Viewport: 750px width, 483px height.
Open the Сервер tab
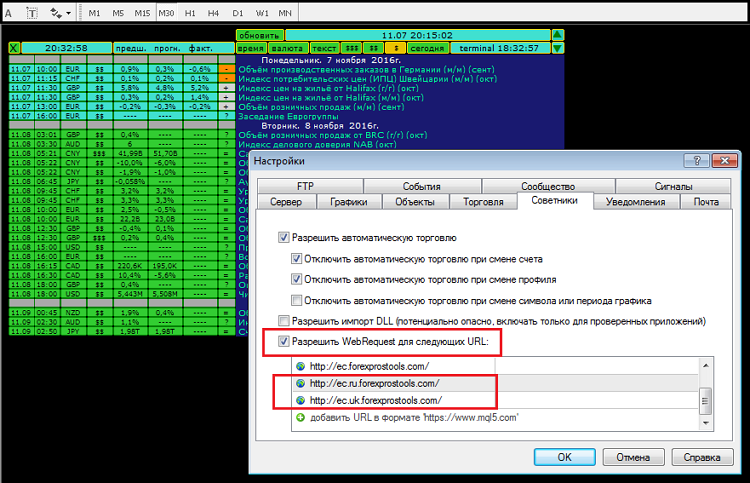point(286,202)
